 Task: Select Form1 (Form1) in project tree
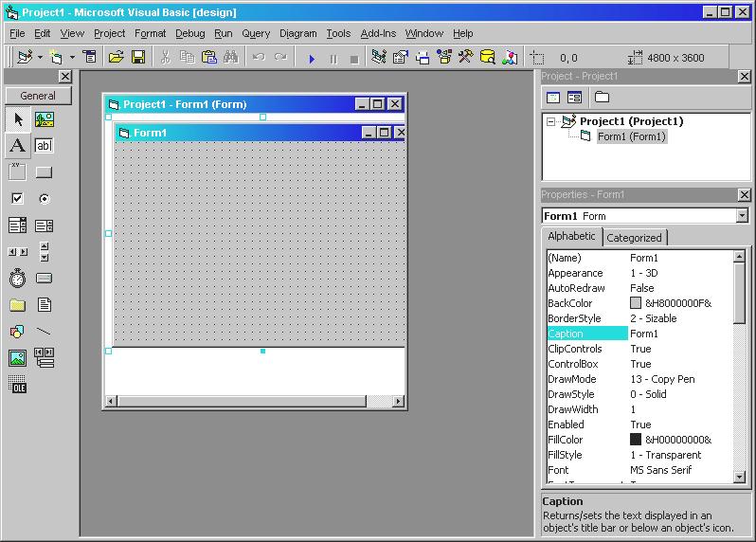coord(632,136)
